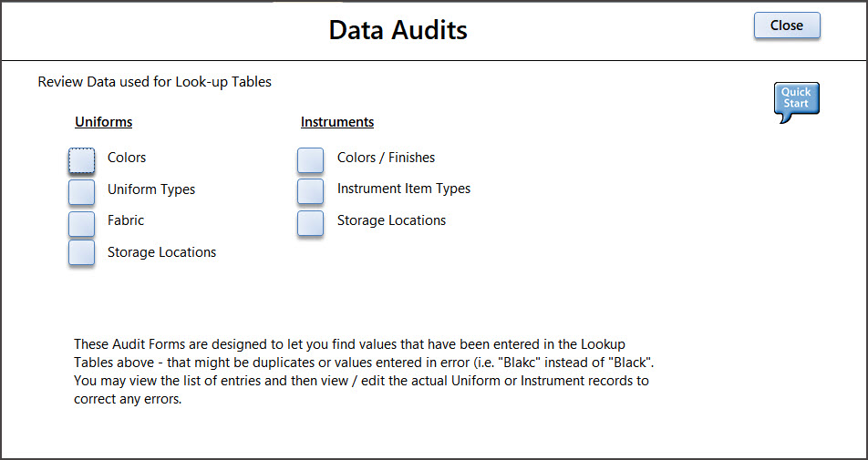Click the "Data Audits" title heading
The image size is (868, 460).
pos(398,30)
